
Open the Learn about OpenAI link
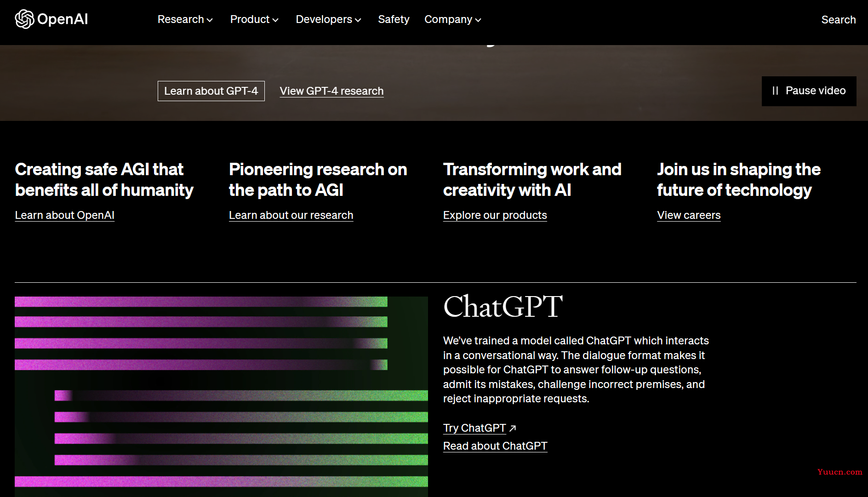[x=64, y=215]
